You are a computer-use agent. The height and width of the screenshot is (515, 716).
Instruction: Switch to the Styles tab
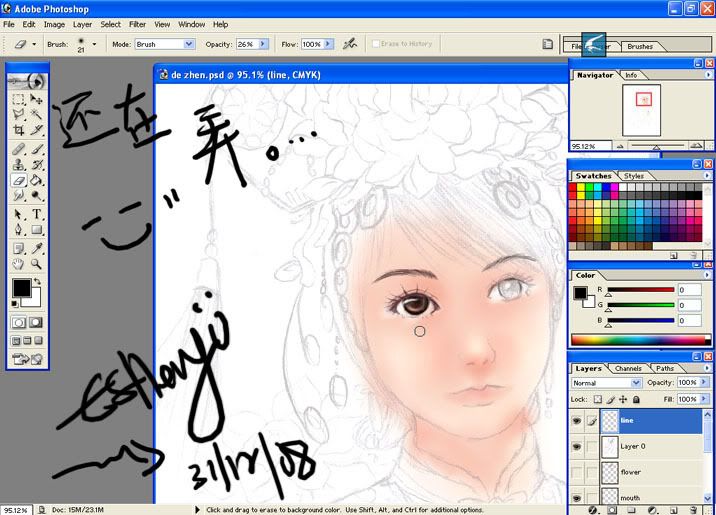coord(634,176)
